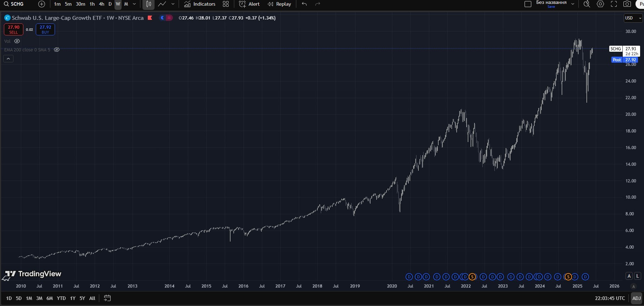
Task: Click the Save link under layout name
Action: [551, 7]
